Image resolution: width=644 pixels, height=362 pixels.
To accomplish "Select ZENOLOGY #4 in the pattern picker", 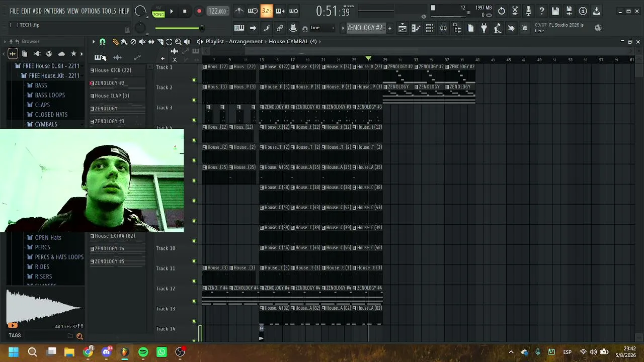I will tap(118, 248).
